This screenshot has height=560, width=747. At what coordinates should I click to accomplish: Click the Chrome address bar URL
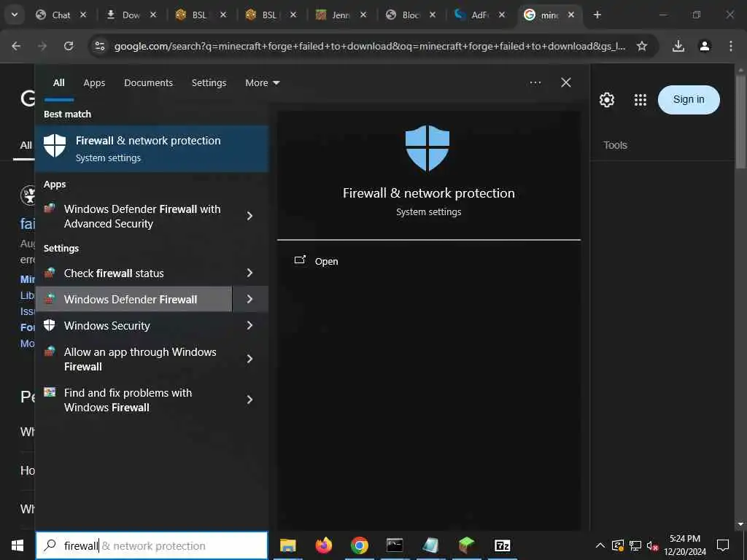pyautogui.click(x=370, y=46)
